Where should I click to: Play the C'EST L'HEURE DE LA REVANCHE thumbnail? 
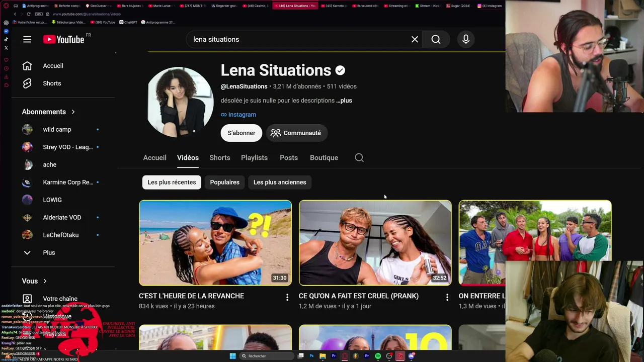[215, 243]
